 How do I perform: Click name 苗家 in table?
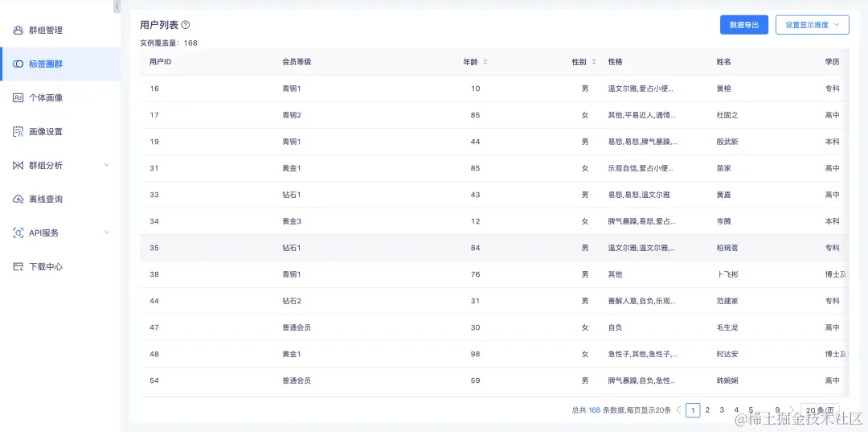723,168
